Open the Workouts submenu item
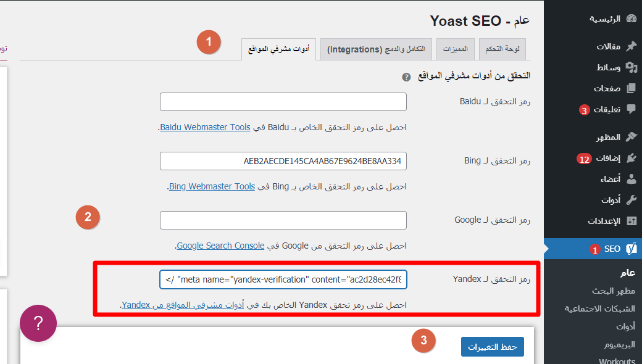Image resolution: width=642 pixels, height=364 pixels. click(617, 361)
